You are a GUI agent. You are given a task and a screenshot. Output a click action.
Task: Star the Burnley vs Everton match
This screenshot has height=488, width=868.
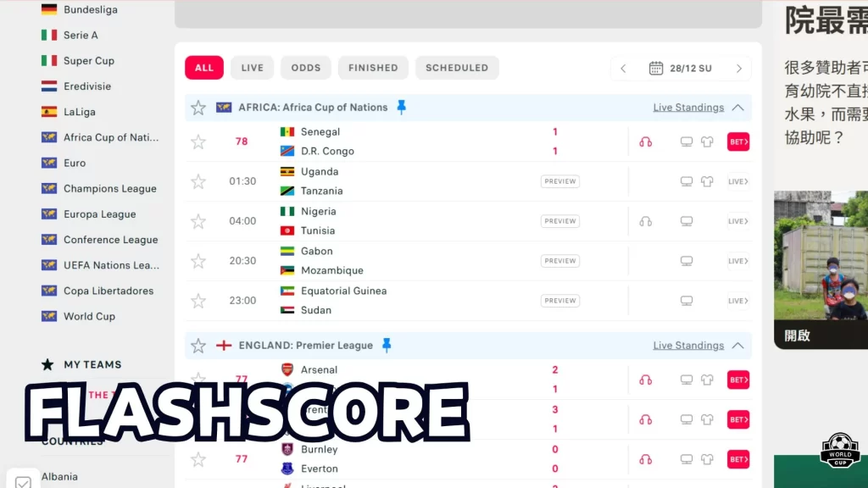coord(198,459)
